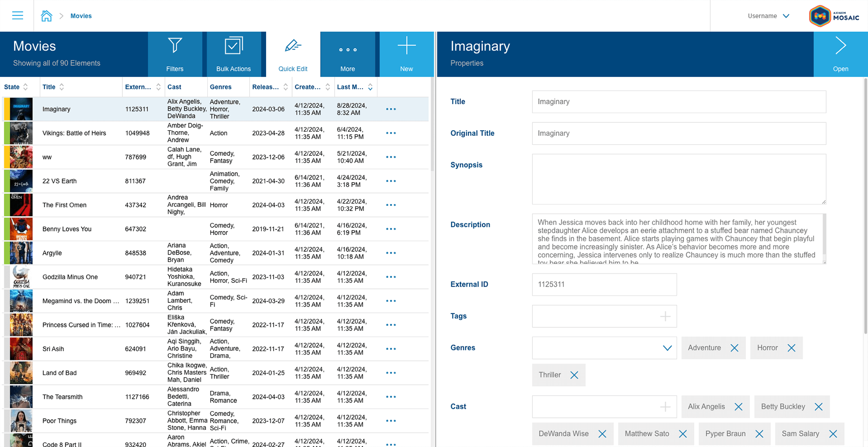
Task: Enable Bulk Actions mode
Action: (x=233, y=54)
